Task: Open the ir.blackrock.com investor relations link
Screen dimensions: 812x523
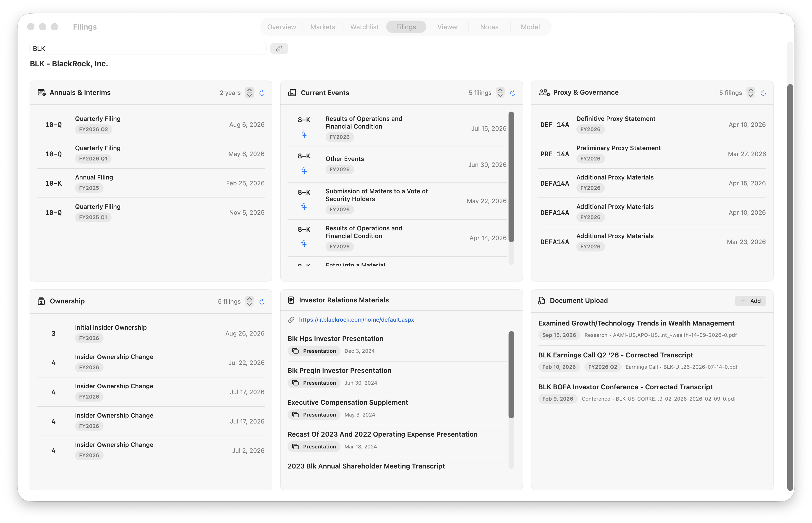Action: point(356,320)
